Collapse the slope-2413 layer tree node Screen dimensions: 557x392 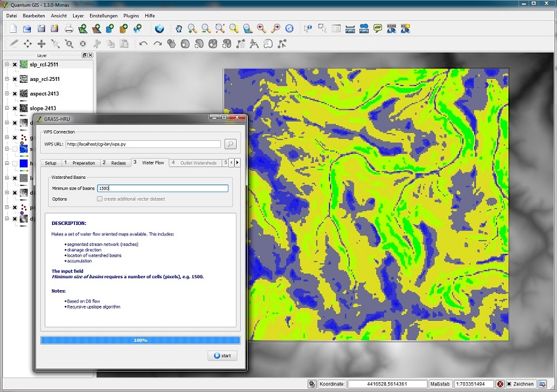7,108
